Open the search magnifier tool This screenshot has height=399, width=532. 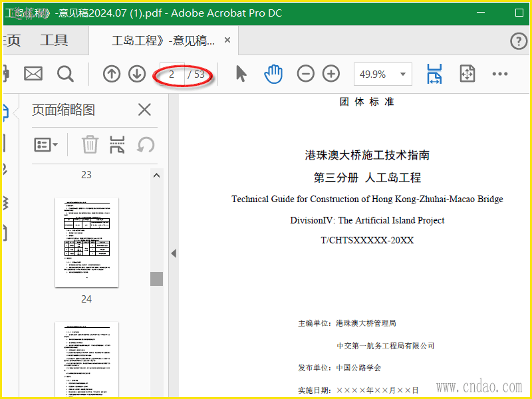click(x=65, y=74)
